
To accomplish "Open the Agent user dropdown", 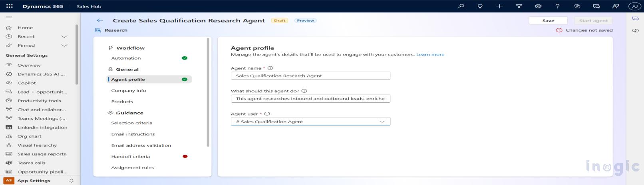I will point(382,121).
